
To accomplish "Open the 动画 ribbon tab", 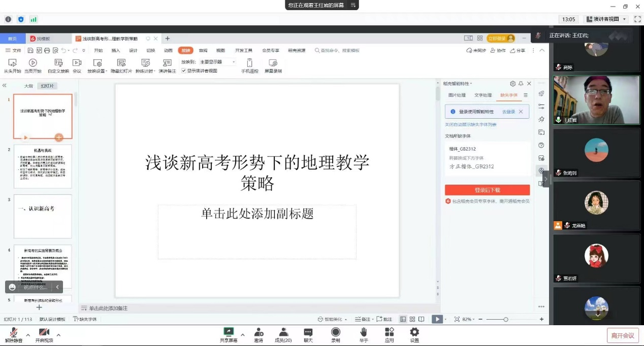I will click(x=168, y=50).
